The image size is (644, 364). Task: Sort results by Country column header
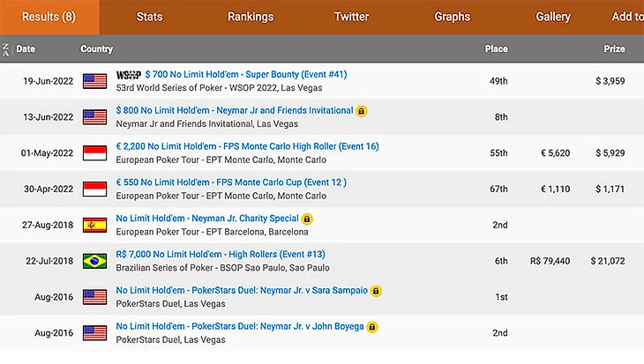tap(96, 48)
